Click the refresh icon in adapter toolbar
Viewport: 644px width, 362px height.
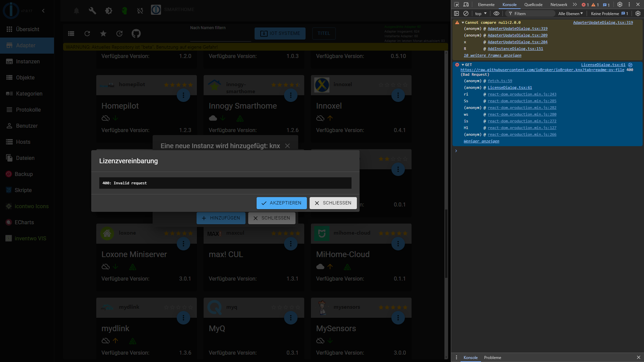click(87, 34)
